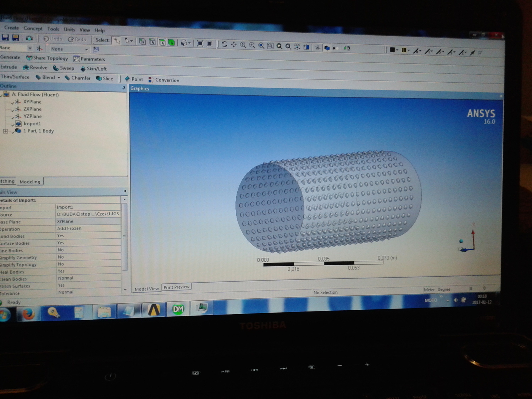Toggle the Outline panel pin
Screen dimensions: 532x399
(123, 87)
